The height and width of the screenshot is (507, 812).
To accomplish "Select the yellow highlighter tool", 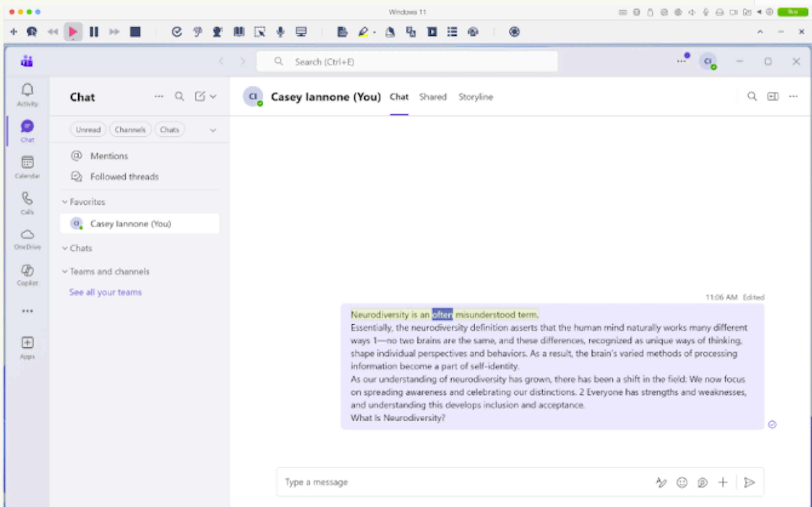I will pyautogui.click(x=363, y=32).
